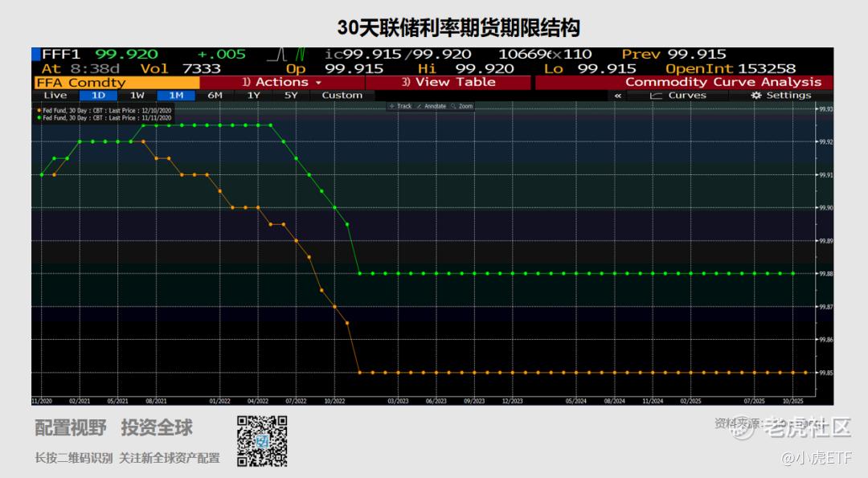Click the 99.85 price axis label

pyautogui.click(x=826, y=373)
